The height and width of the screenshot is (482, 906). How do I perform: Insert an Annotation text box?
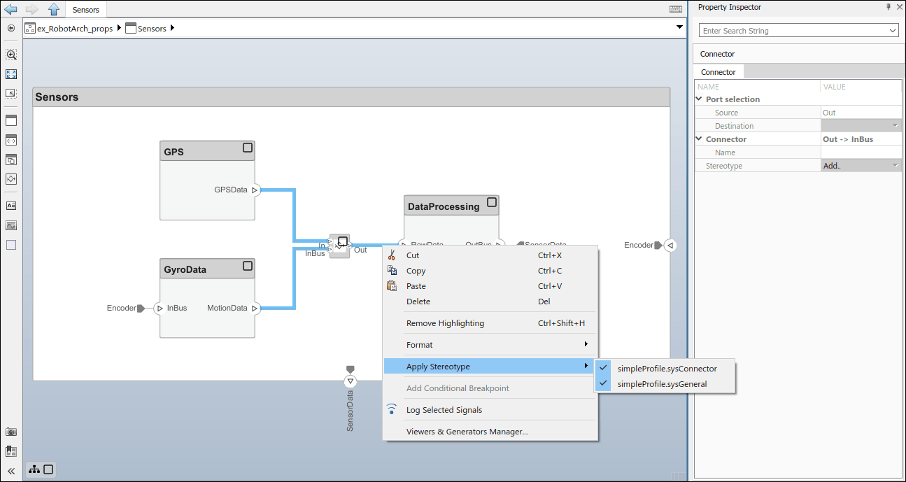pos(11,205)
